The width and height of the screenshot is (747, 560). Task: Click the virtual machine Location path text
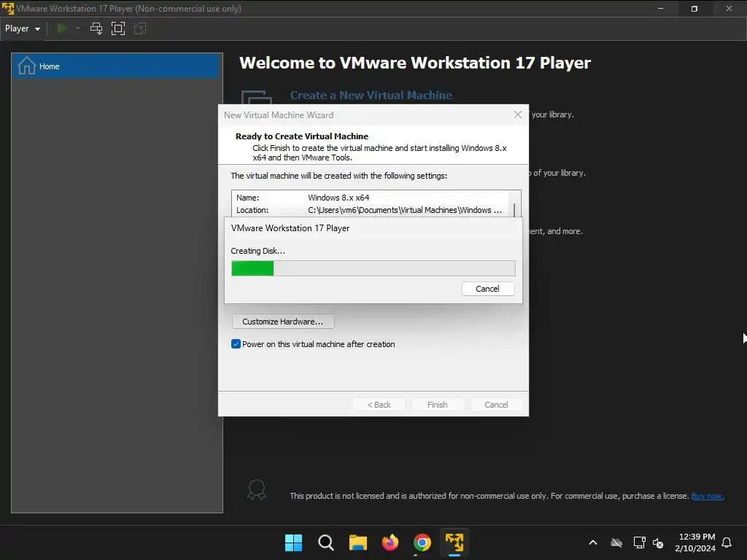404,210
